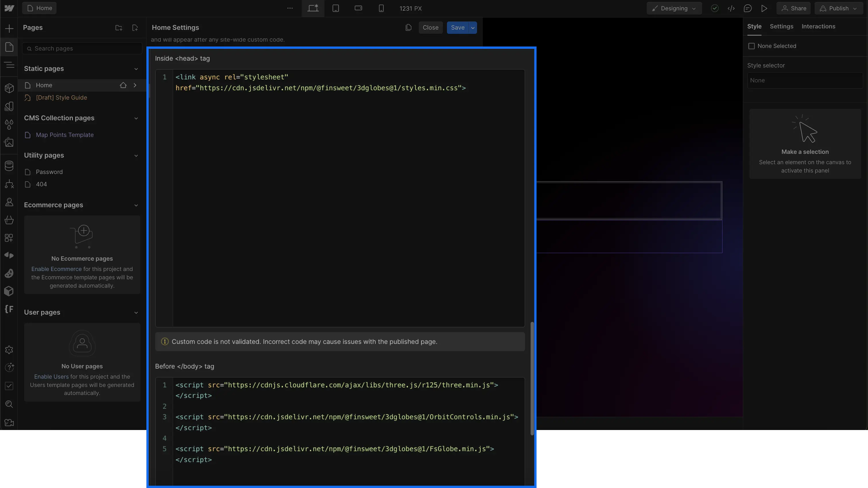This screenshot has width=868, height=488.
Task: Select the Style tab
Action: pyautogui.click(x=755, y=26)
